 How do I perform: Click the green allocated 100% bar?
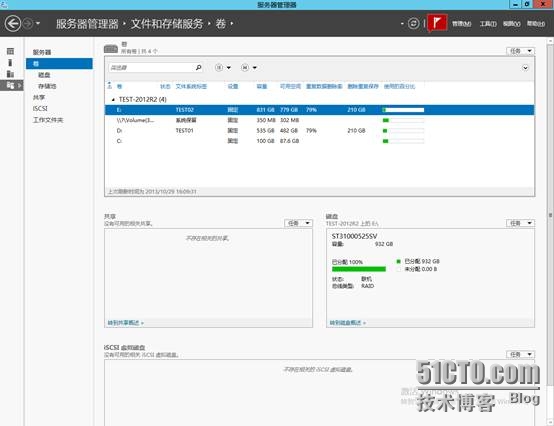tap(359, 269)
